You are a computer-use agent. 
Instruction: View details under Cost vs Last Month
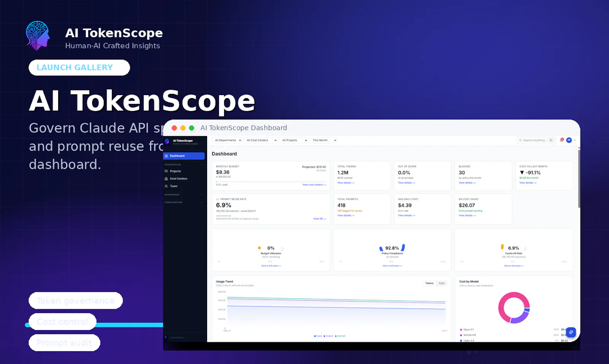tap(528, 183)
